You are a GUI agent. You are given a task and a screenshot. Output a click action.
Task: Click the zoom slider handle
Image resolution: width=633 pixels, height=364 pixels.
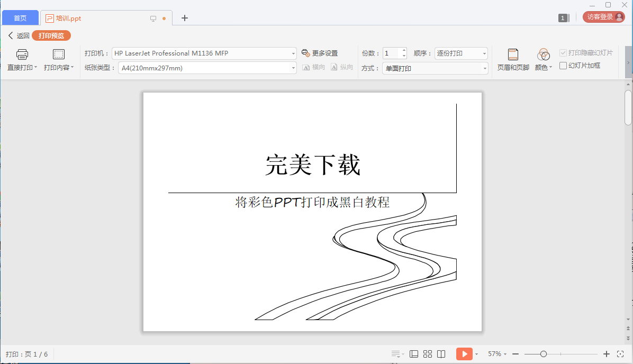(544, 354)
